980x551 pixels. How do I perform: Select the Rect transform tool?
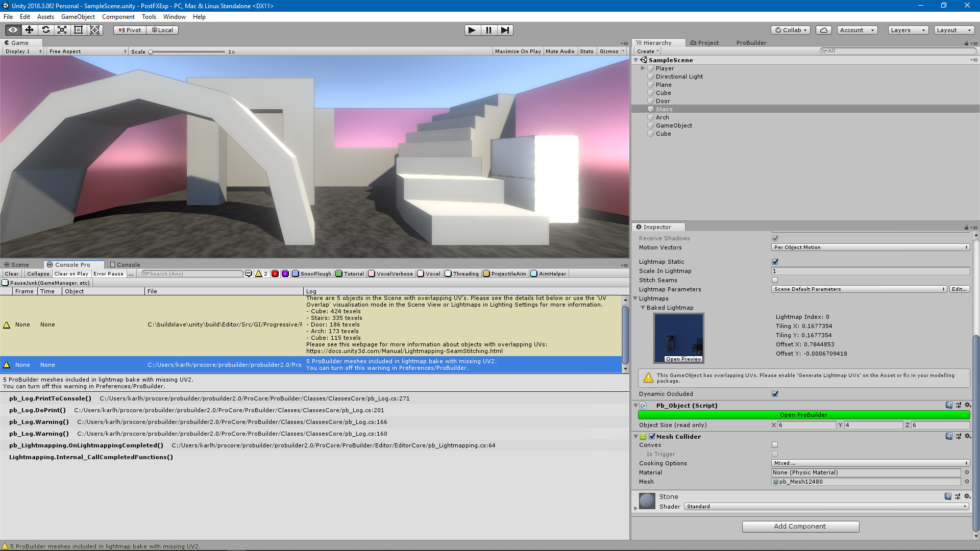pyautogui.click(x=78, y=30)
